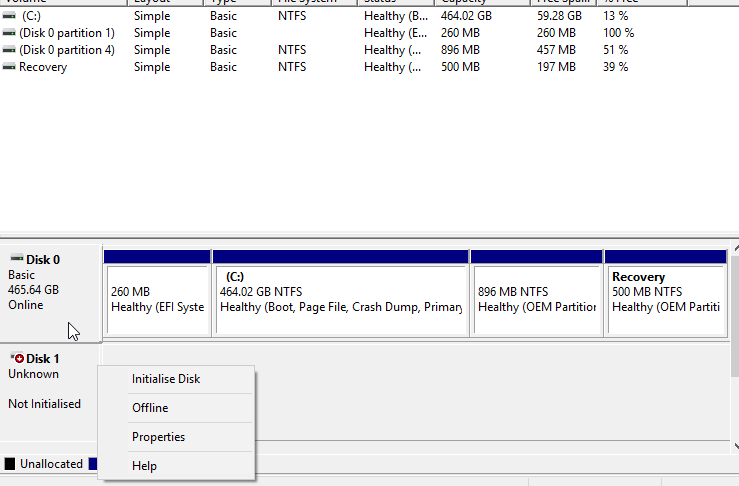Click the 465.64 GB size under Disk 0

click(33, 289)
